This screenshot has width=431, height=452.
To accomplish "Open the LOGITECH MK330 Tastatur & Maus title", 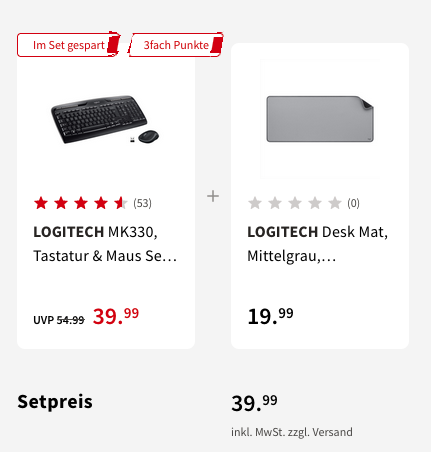I will [x=105, y=244].
